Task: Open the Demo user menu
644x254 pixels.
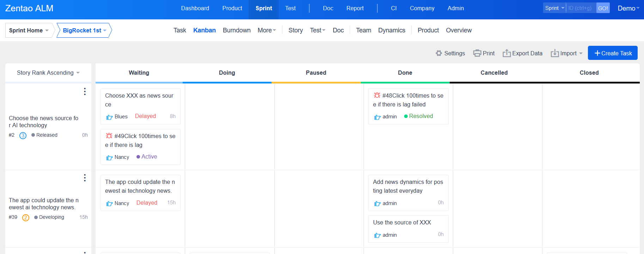Action: coord(628,8)
